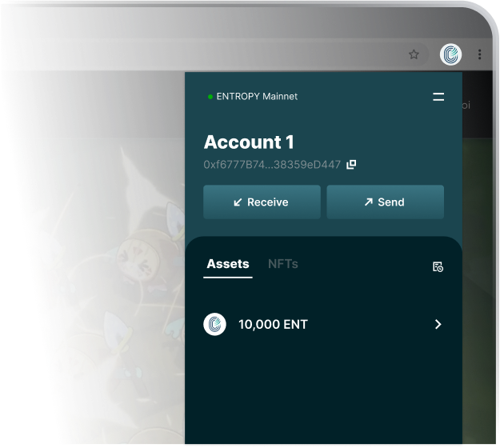Open the browser three-dot menu
The width and height of the screenshot is (500, 448).
point(479,54)
